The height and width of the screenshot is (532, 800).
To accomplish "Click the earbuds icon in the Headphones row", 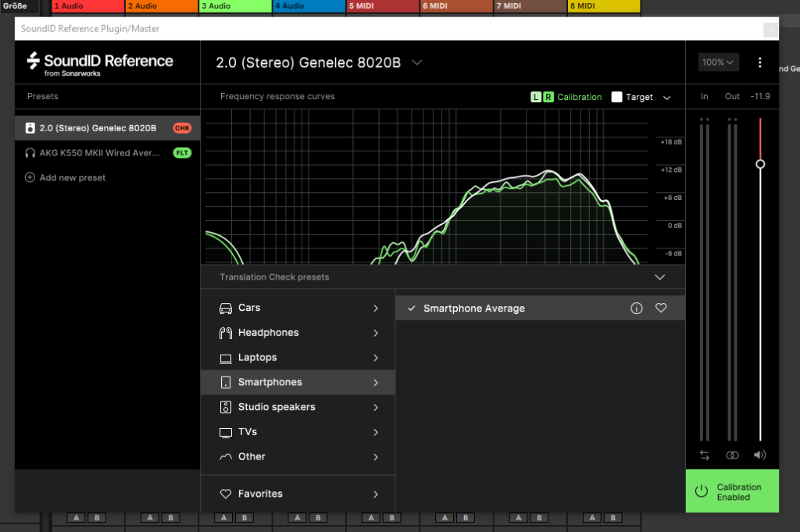I will [226, 333].
